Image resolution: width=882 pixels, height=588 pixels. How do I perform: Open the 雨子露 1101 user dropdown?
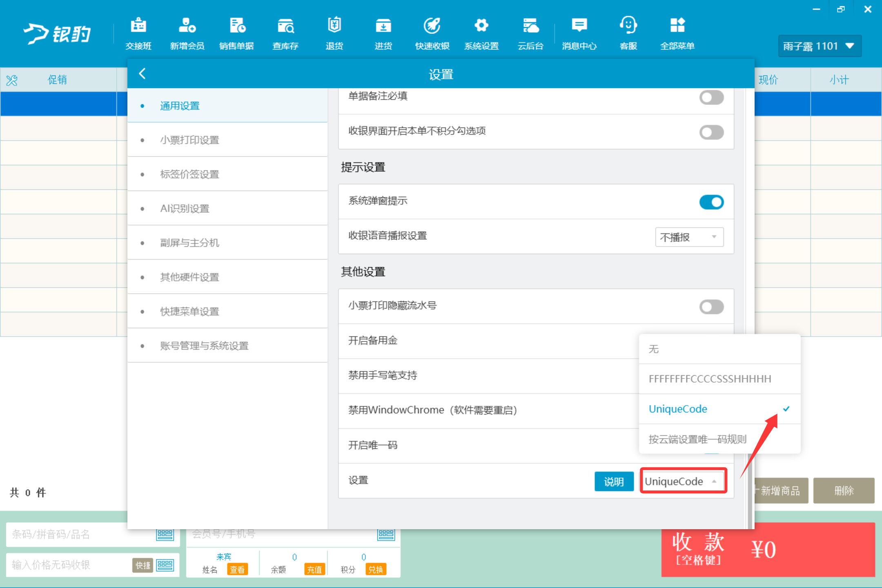coord(820,46)
